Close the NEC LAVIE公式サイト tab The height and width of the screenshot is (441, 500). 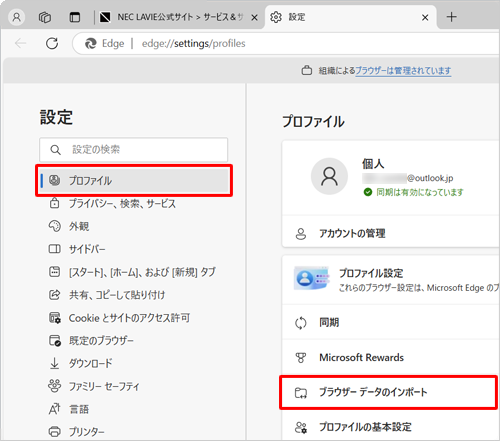pyautogui.click(x=254, y=17)
